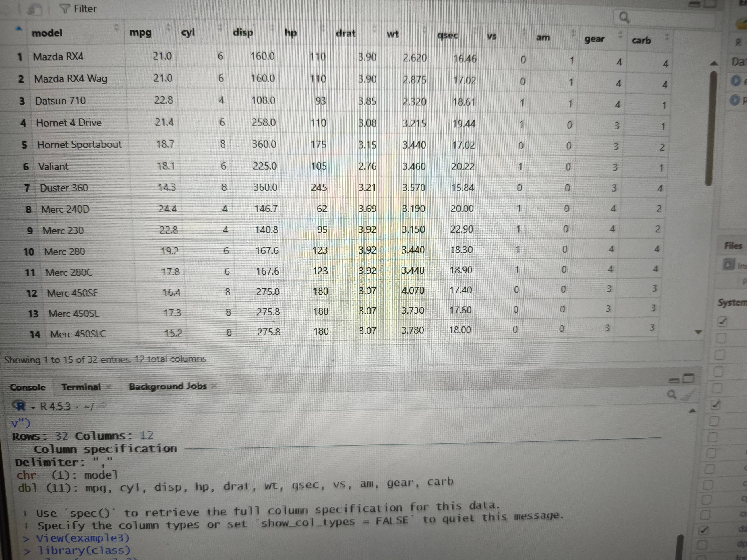This screenshot has height=560, width=747.
Task: Toggle the checked package beside console toolbar
Action: point(715,404)
